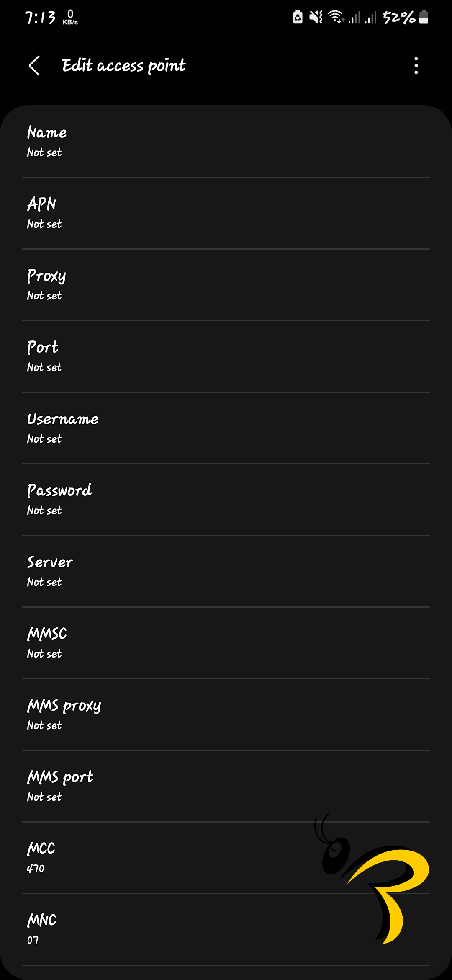The height and width of the screenshot is (980, 452).
Task: Open the Password setting
Action: point(226,500)
